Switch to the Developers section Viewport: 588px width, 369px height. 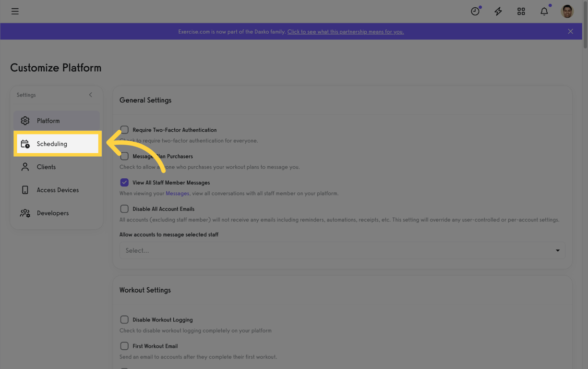(x=53, y=213)
